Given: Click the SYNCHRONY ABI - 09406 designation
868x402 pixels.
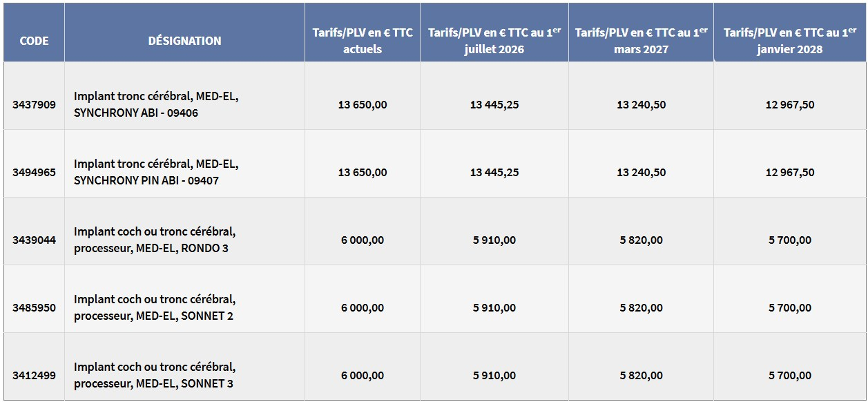Looking at the screenshot, I should click(156, 105).
